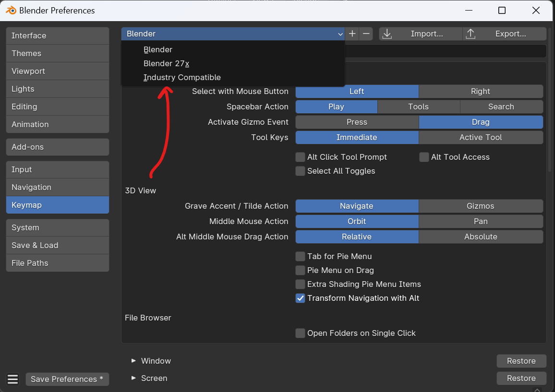Switch to Lights preferences
The width and height of the screenshot is (555, 392).
[x=57, y=89]
